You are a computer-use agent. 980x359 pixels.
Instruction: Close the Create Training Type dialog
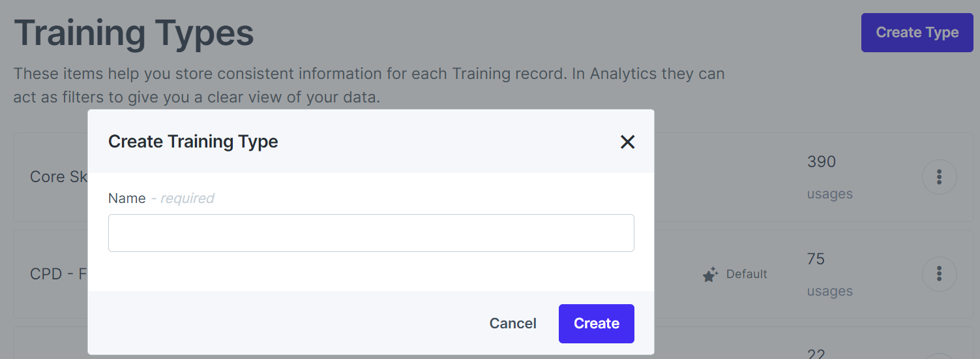(627, 142)
